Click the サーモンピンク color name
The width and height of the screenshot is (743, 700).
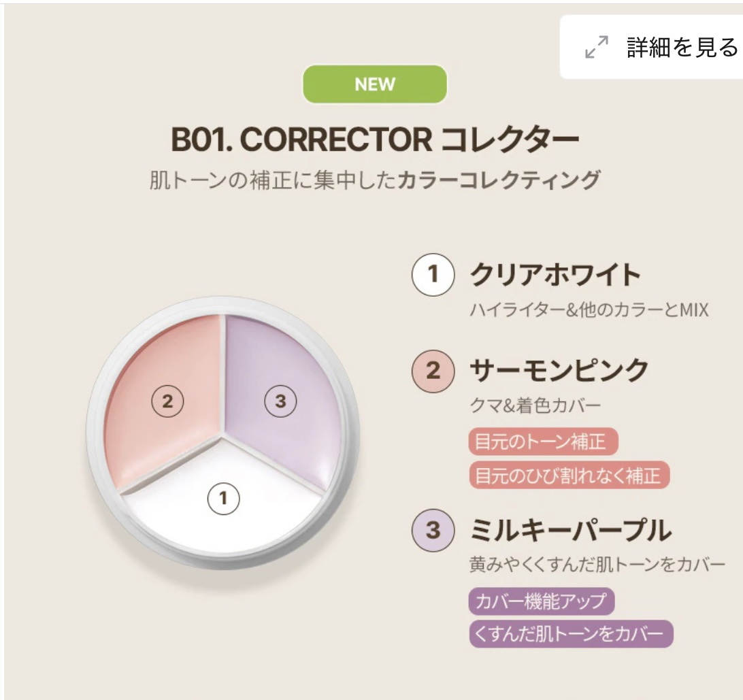pos(559,371)
